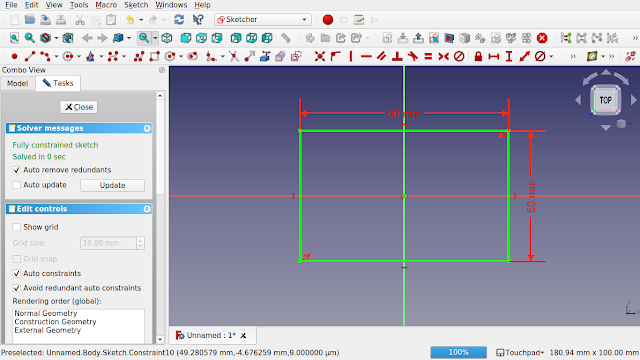
Task: Close the Unnamed : 1* document tab
Action: click(x=243, y=336)
